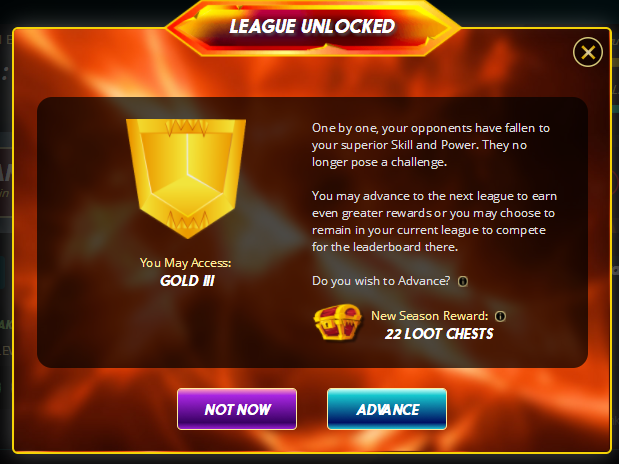Advance to the next league

click(387, 409)
